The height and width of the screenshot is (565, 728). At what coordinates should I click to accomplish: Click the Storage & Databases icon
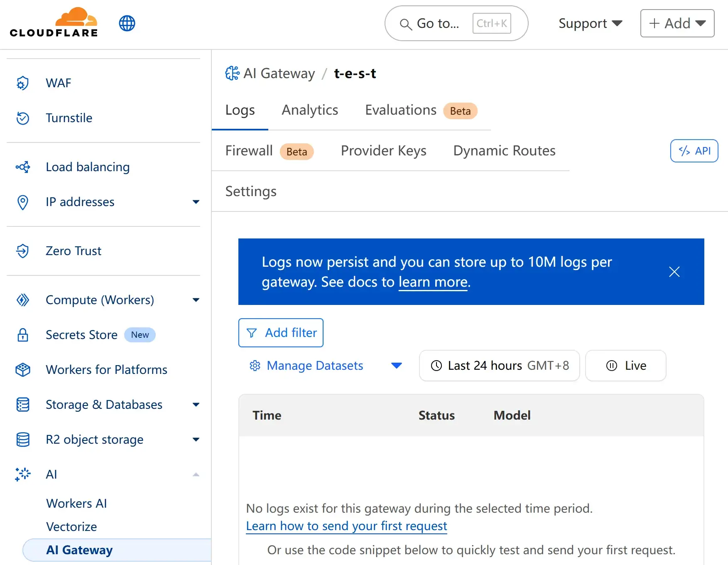point(23,405)
